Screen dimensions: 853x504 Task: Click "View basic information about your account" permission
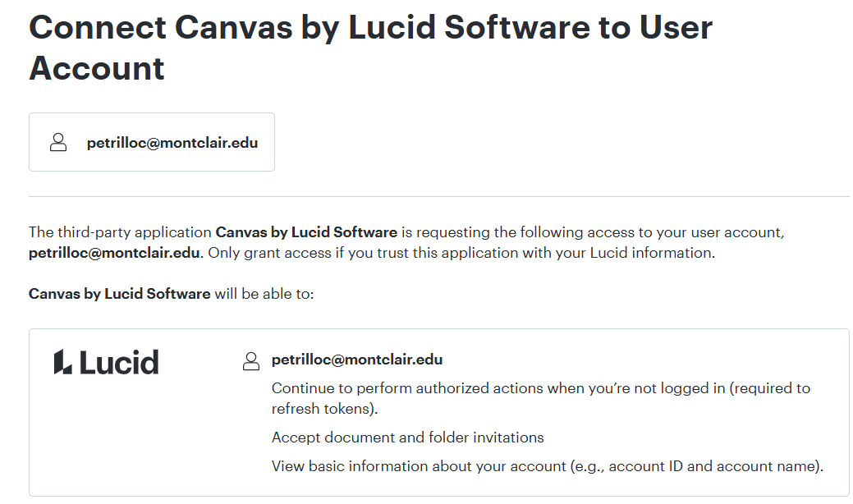coord(419,467)
